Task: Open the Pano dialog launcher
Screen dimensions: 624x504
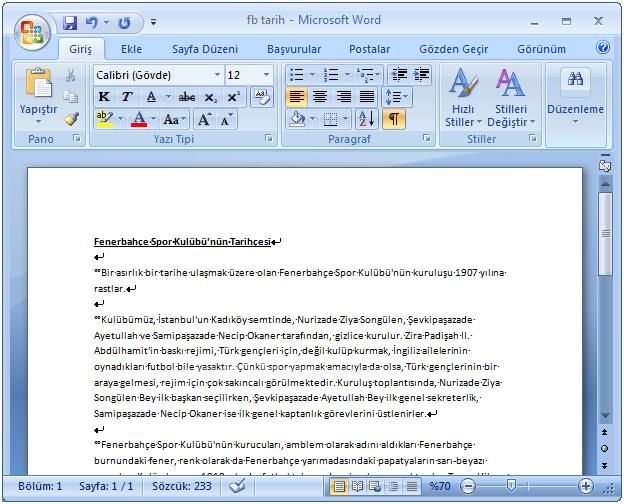Action: 76,138
